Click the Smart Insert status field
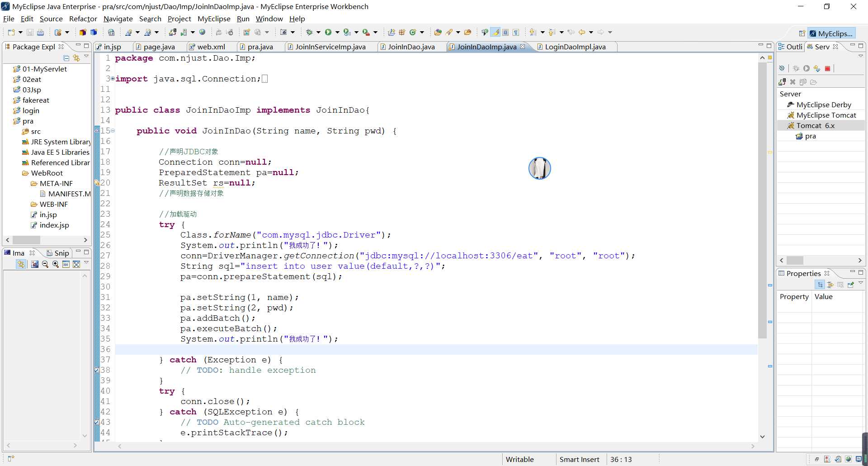This screenshot has height=466, width=868. tap(579, 459)
